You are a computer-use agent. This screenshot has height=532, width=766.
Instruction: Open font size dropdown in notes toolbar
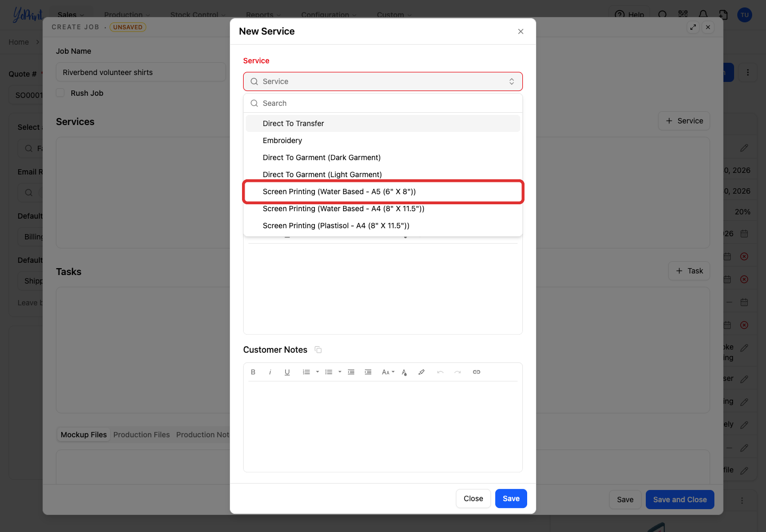click(x=388, y=372)
